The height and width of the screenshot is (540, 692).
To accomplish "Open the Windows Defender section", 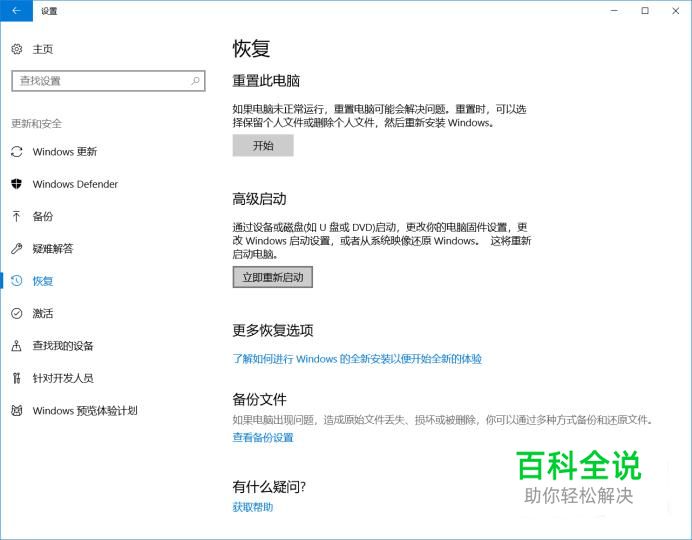I will [x=75, y=184].
